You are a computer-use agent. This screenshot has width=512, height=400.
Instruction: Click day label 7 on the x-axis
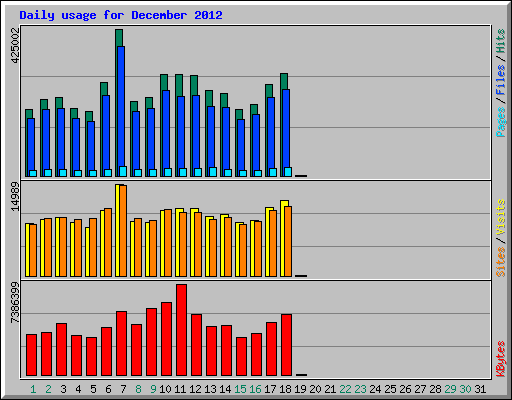[123, 389]
